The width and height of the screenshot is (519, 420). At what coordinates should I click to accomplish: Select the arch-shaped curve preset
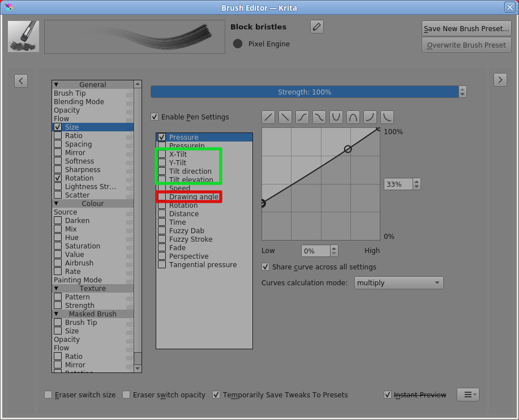click(x=353, y=117)
